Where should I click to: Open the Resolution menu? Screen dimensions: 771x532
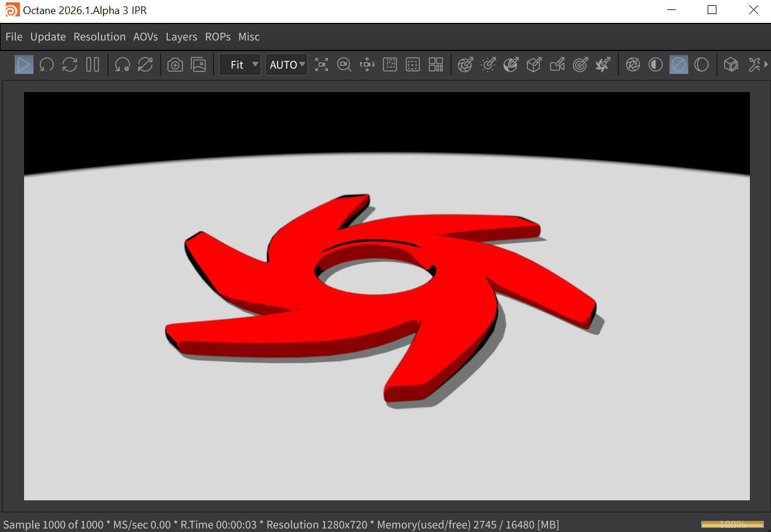[99, 36]
